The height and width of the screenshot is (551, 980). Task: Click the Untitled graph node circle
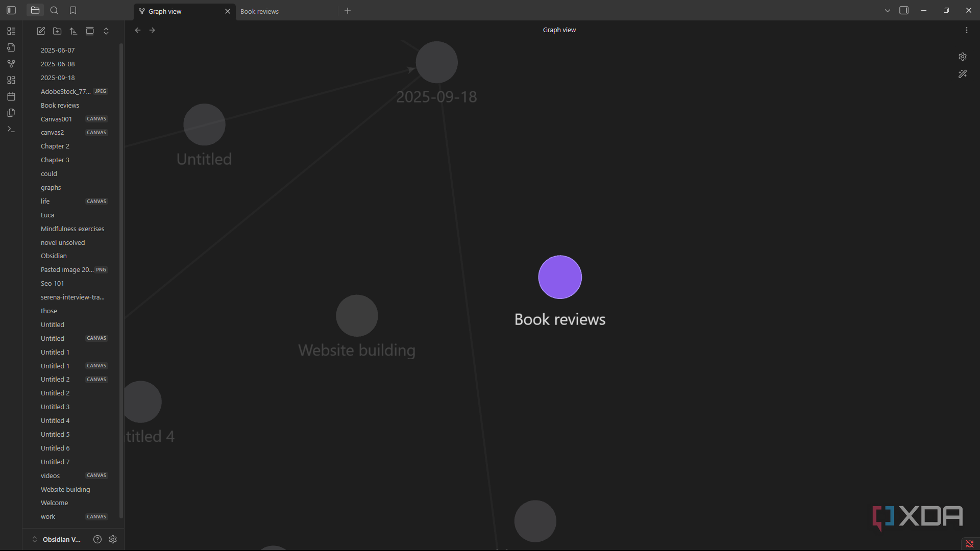click(x=204, y=124)
